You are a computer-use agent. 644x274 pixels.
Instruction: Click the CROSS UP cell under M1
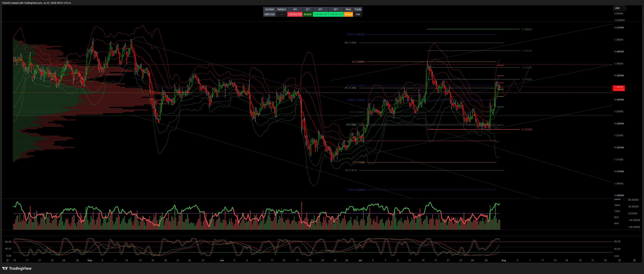pyautogui.click(x=336, y=14)
